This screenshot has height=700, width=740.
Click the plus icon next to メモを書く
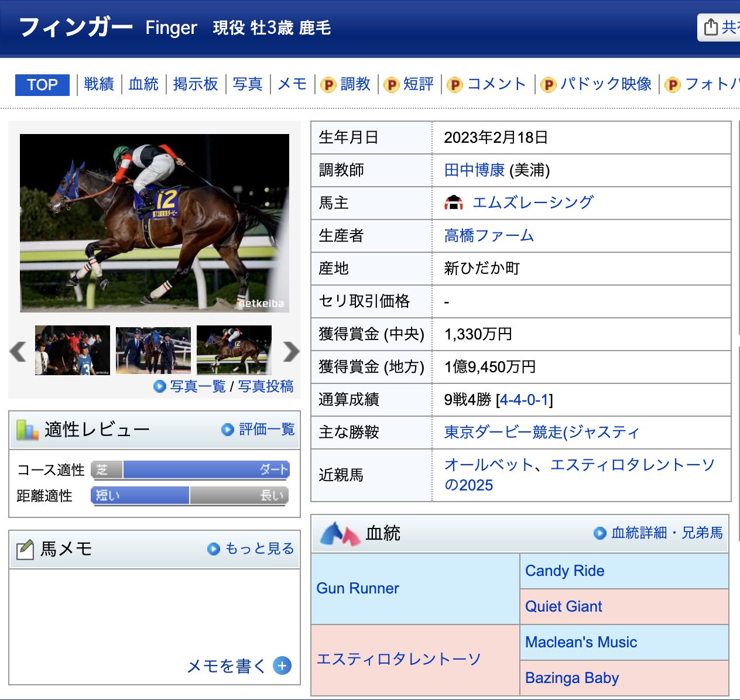point(282,665)
